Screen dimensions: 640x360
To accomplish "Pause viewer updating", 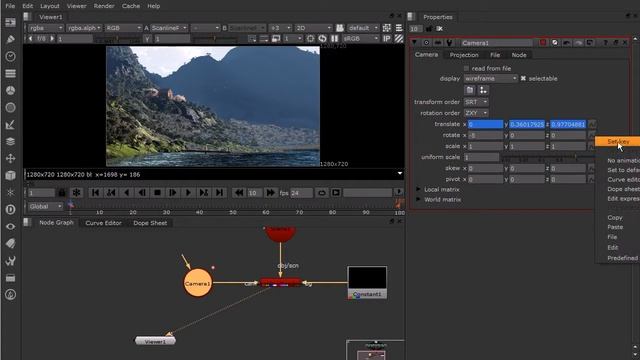I will [334, 38].
